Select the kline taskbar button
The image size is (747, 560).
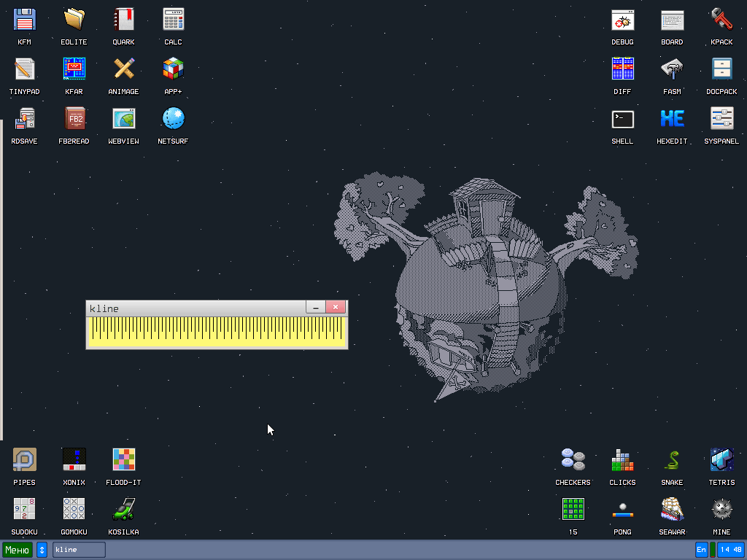(79, 550)
